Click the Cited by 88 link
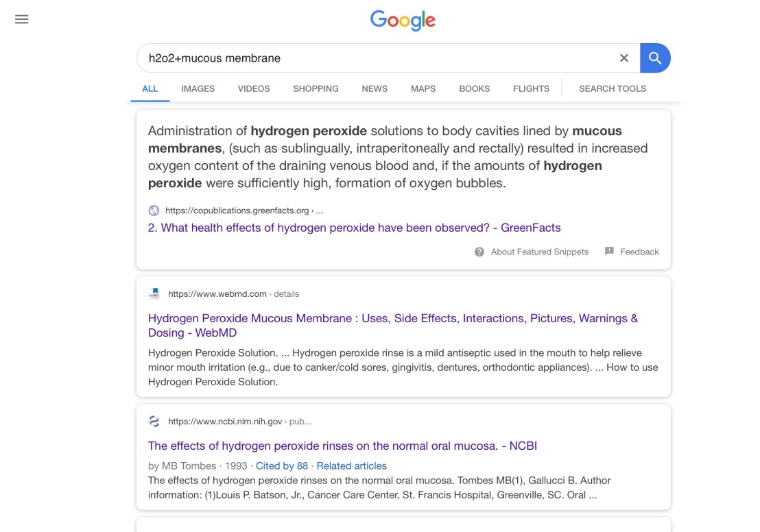760x532 pixels. [x=281, y=465]
